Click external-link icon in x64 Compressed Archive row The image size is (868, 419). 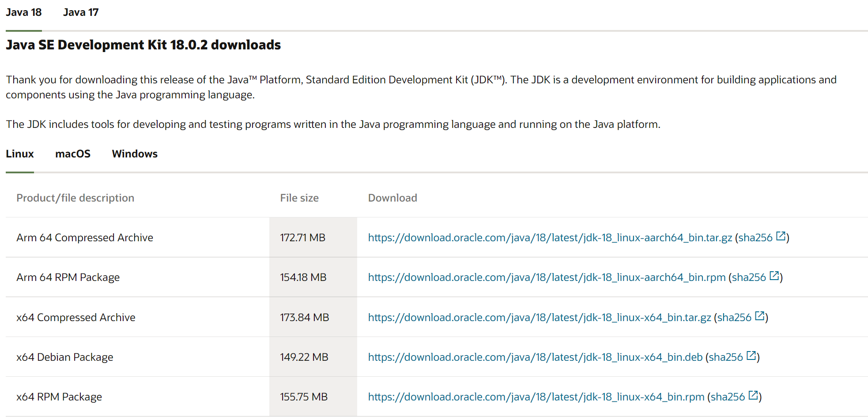tap(760, 316)
